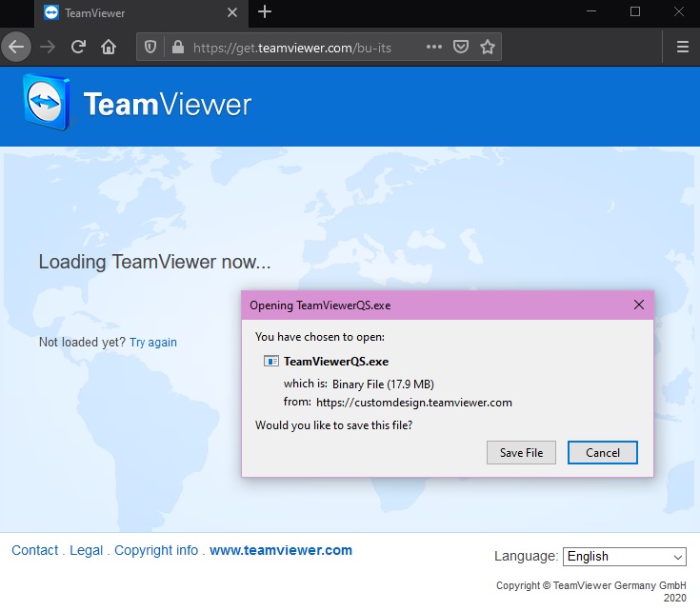Click the Save File button
This screenshot has width=700, height=611.
(521, 453)
